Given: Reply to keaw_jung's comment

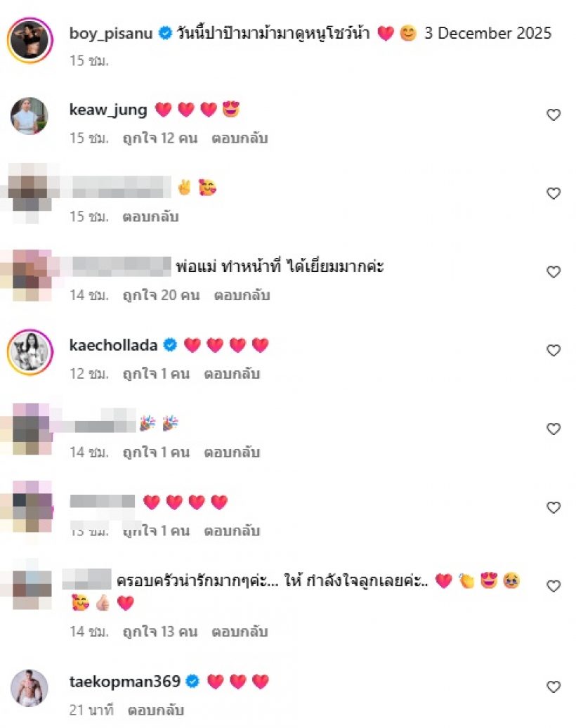Looking at the screenshot, I should (240, 138).
